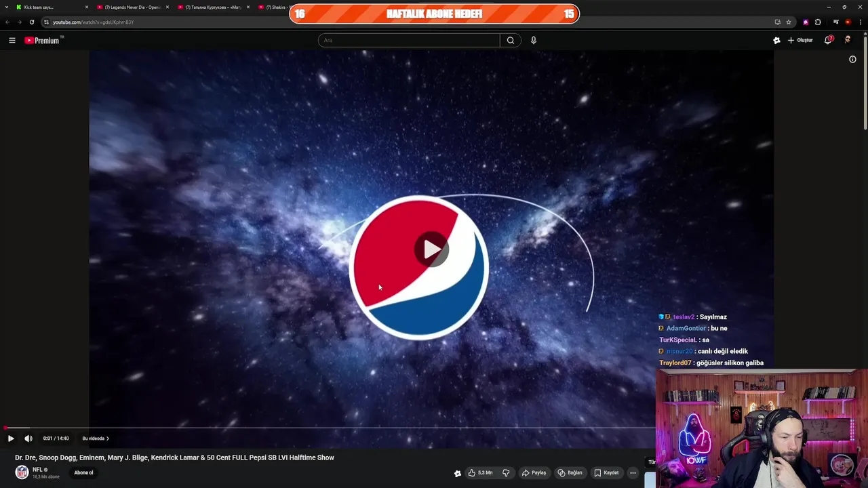Image resolution: width=868 pixels, height=488 pixels.
Task: Install app icon in address bar
Action: tap(777, 22)
